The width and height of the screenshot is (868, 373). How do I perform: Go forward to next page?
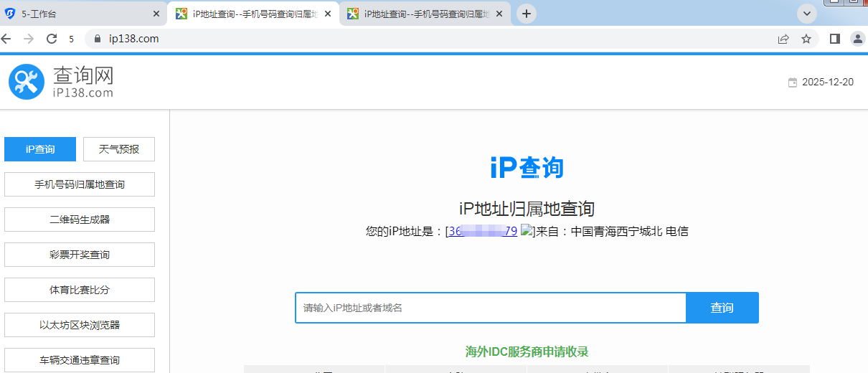(29, 39)
